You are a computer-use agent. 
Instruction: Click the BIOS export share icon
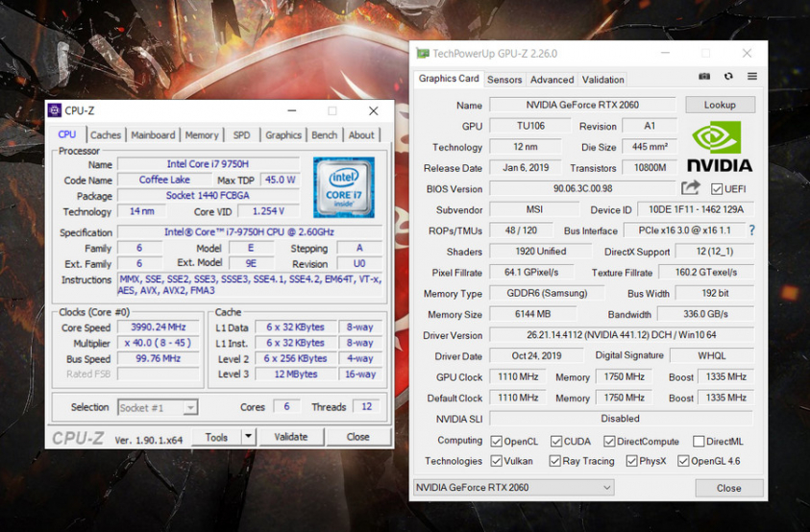point(691,188)
